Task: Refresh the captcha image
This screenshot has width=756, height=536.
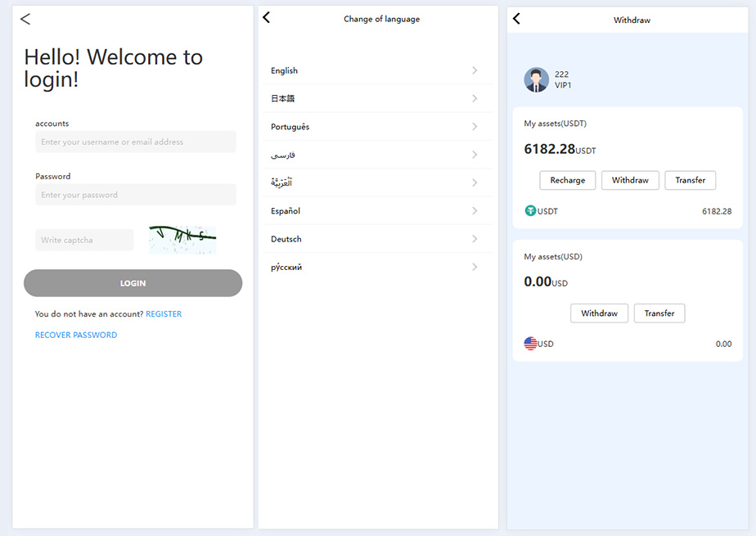Action: [x=182, y=239]
